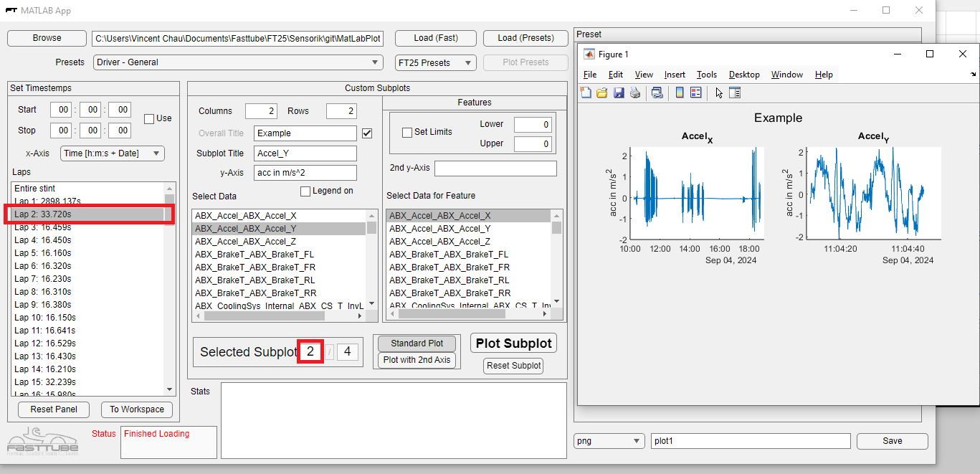
Task: Check the Set Limits checkbox
Action: tap(406, 132)
